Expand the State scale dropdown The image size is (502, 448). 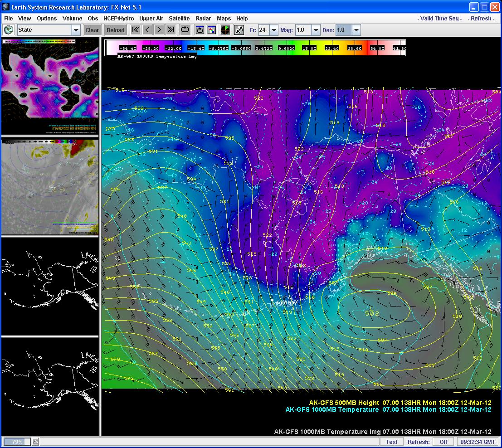click(x=76, y=30)
